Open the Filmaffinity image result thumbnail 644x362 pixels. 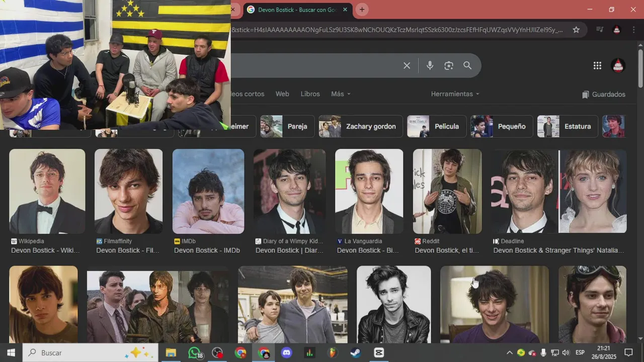point(128,191)
